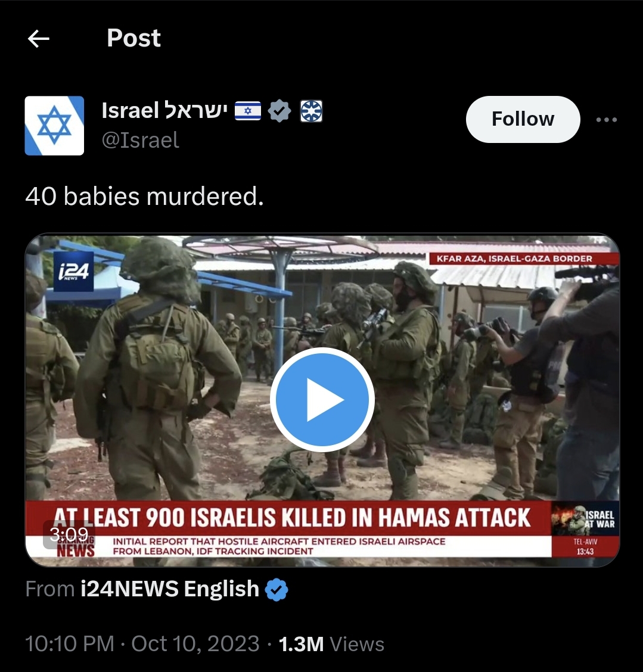Screen dimensions: 643x672
Task: Click the Israeli flag emoji beside name
Action: (248, 111)
